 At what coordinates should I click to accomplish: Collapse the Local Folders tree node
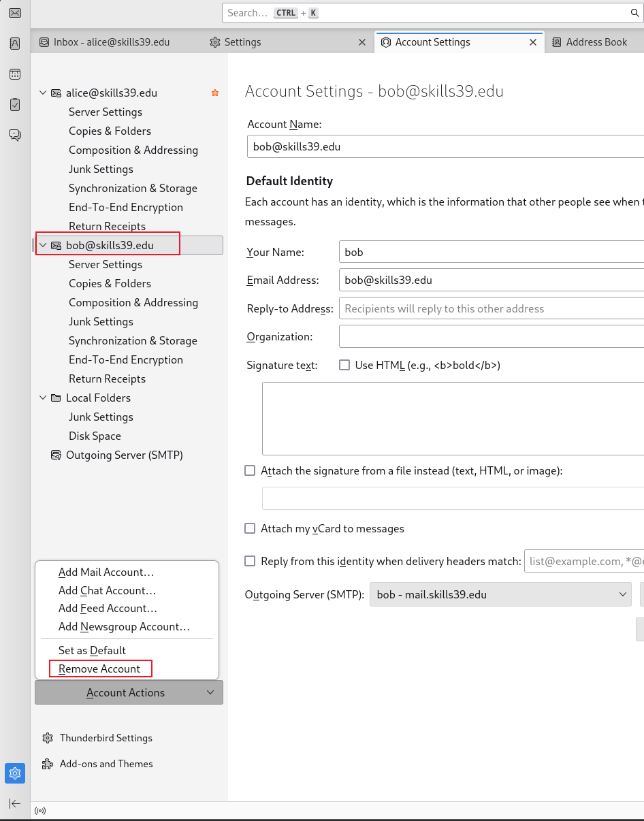(43, 398)
